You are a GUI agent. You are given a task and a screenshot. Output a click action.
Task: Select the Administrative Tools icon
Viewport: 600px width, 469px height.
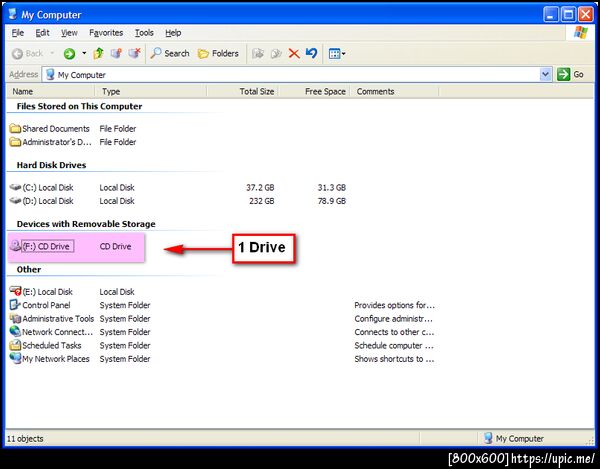pos(15,318)
